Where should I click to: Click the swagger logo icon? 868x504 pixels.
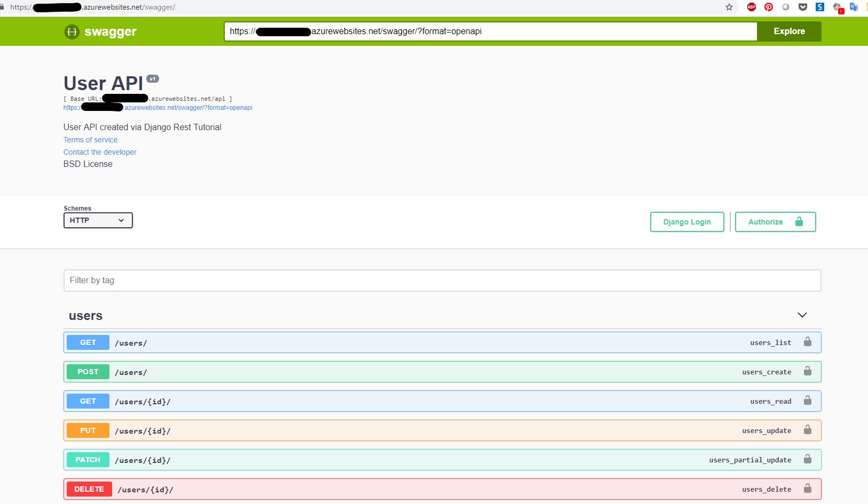coord(72,31)
